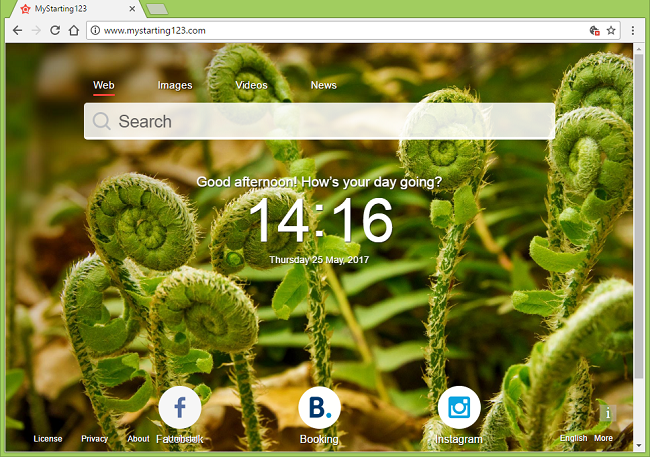
Task: Reload the page with refresh icon
Action: [x=55, y=30]
